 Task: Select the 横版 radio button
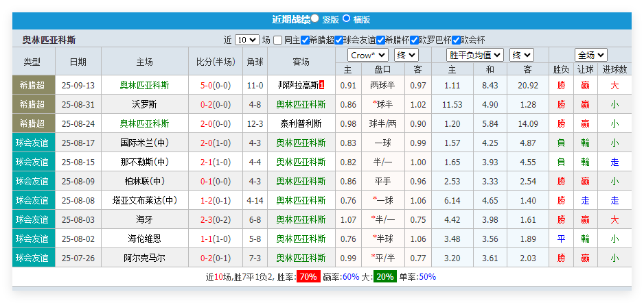click(346, 19)
